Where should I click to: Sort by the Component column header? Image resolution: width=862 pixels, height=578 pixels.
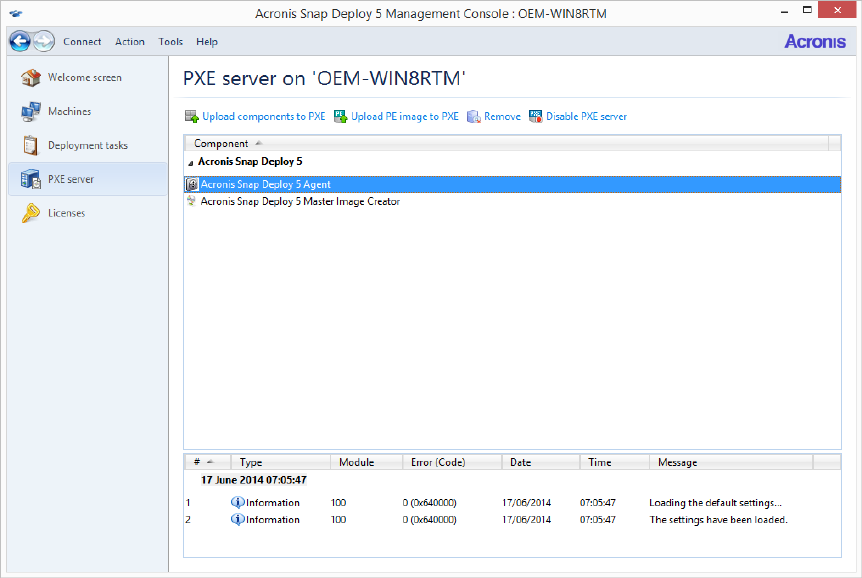click(506, 144)
